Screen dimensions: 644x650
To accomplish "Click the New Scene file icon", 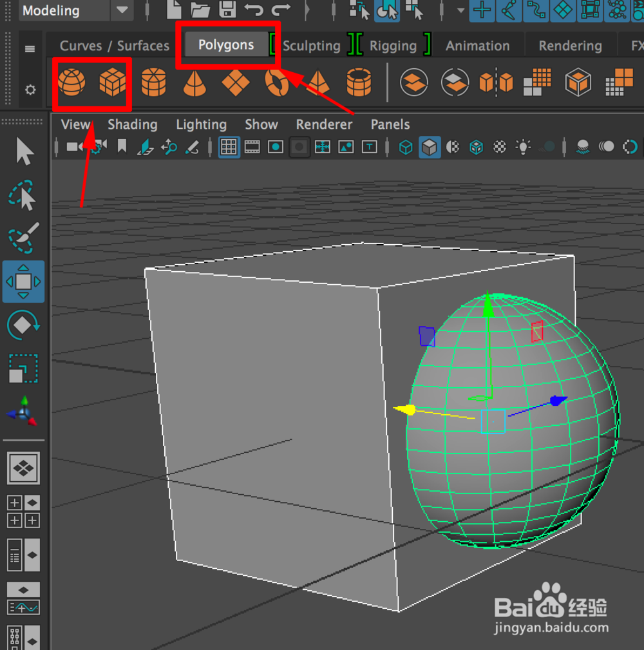I will (174, 9).
